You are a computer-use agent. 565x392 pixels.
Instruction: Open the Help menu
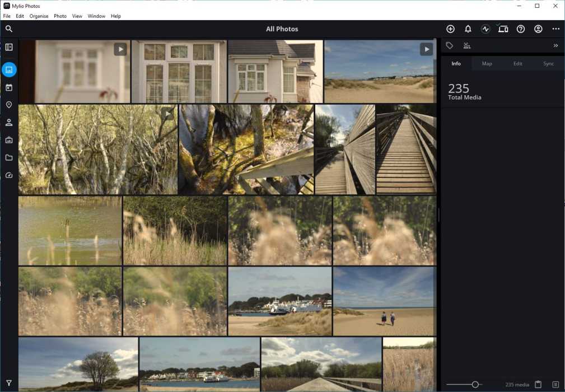tap(115, 16)
